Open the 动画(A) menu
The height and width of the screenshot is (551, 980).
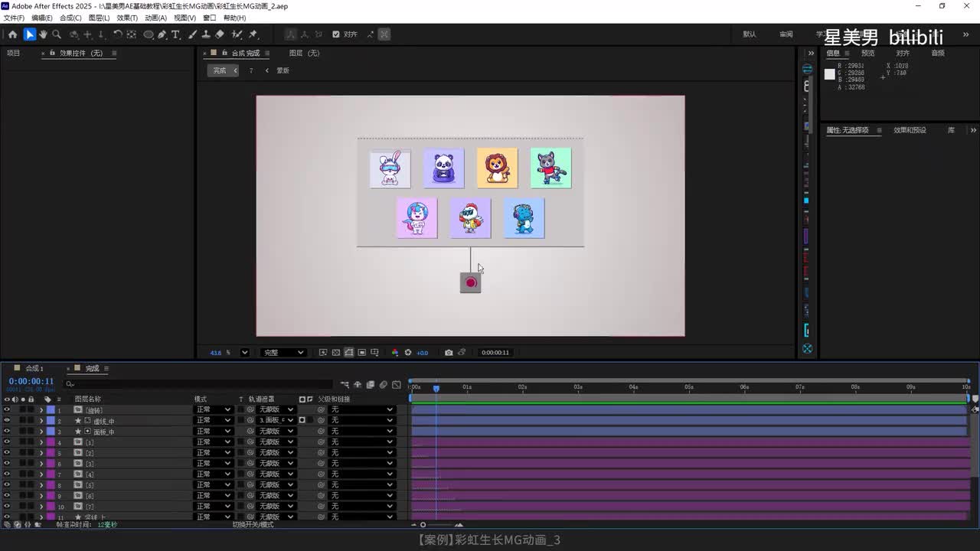pyautogui.click(x=155, y=18)
